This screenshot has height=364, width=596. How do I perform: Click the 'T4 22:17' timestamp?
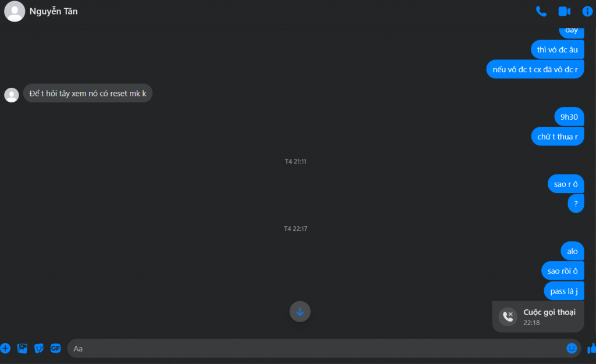296,229
